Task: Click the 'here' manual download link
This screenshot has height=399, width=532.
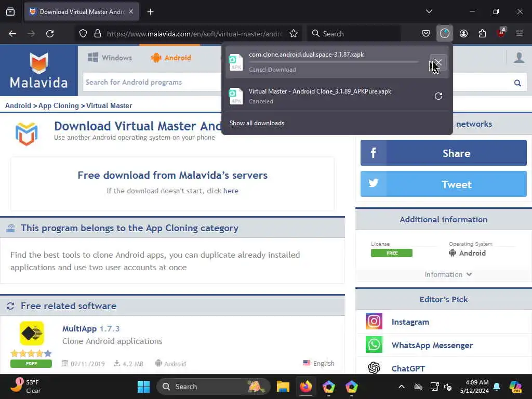Action: point(231,191)
